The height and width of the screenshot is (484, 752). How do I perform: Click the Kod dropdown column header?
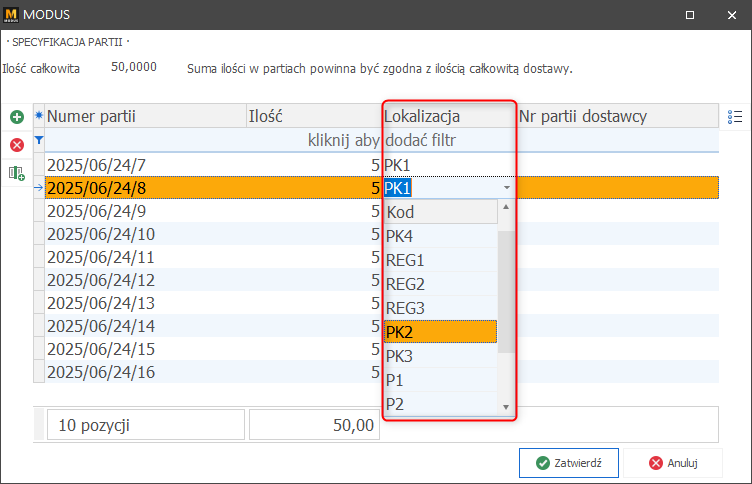pos(440,212)
